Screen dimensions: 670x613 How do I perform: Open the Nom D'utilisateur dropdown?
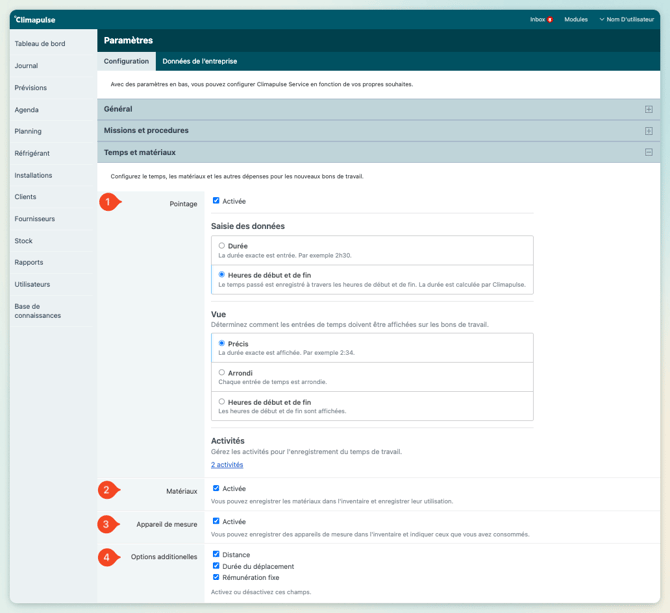tap(626, 19)
